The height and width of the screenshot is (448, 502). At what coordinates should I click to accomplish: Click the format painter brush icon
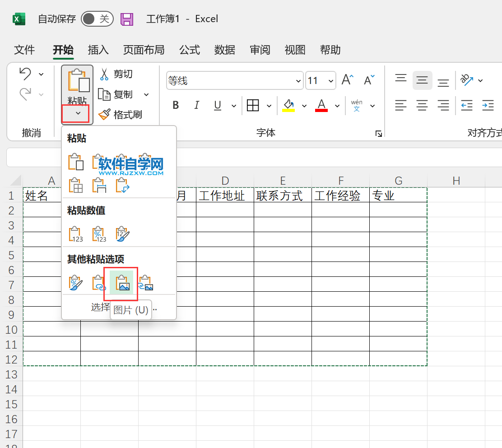click(104, 114)
